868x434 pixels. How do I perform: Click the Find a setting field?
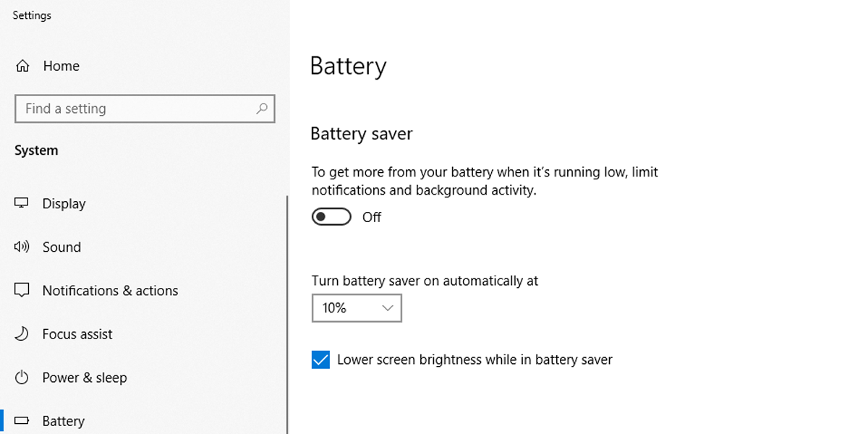(x=137, y=109)
